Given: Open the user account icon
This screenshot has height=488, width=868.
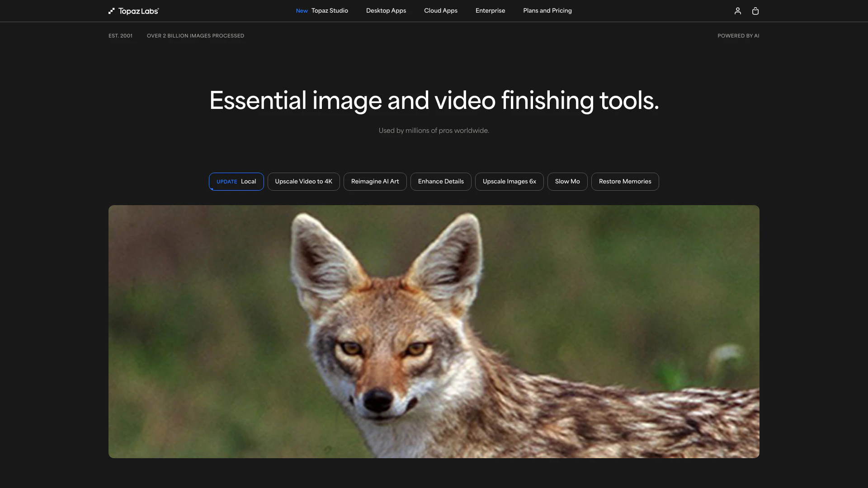Looking at the screenshot, I should [x=737, y=10].
